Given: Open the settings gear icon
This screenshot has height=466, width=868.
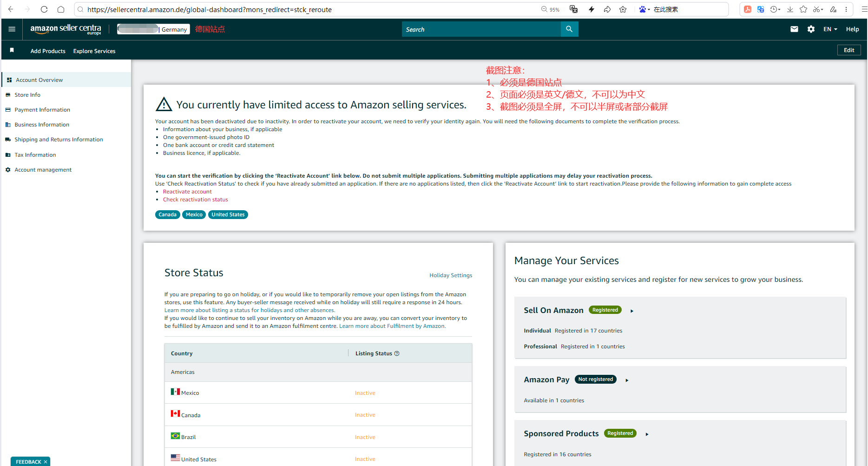Looking at the screenshot, I should click(811, 29).
